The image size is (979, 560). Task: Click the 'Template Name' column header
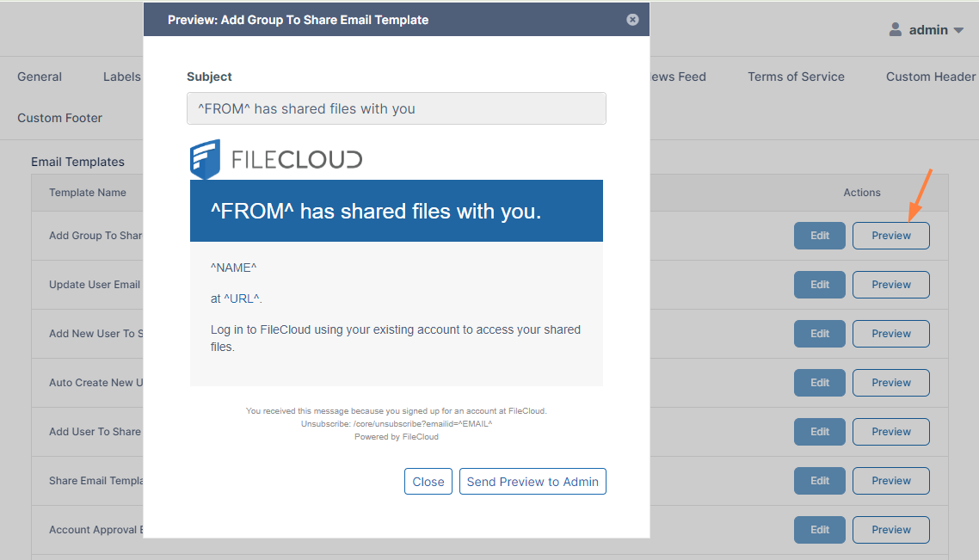[88, 193]
